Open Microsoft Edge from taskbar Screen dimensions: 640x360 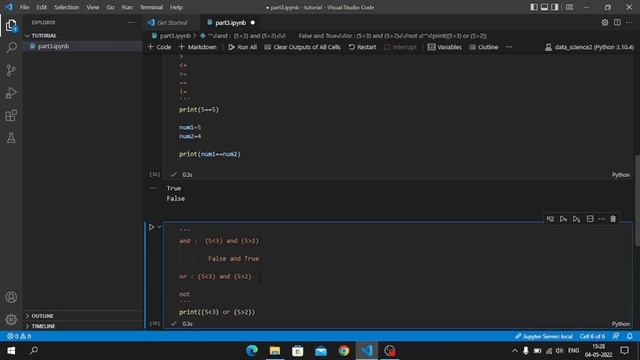coord(252,351)
